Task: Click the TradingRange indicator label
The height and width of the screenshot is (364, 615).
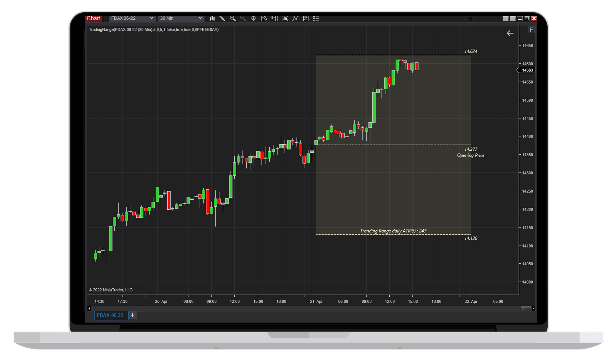Action: tap(154, 30)
